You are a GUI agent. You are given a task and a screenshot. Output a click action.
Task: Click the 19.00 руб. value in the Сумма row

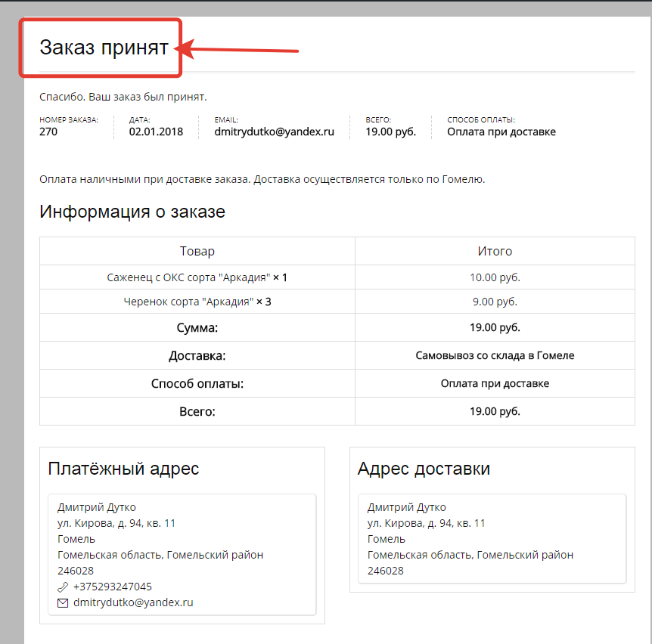pyautogui.click(x=495, y=328)
